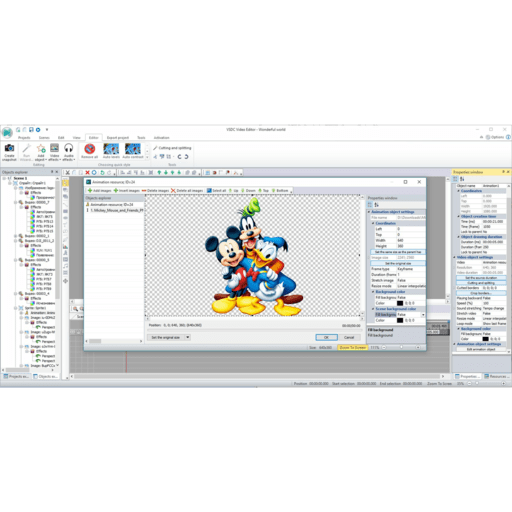Click Crop borders button in main Properties
Screen dimensions: 512x512
pos(481,293)
